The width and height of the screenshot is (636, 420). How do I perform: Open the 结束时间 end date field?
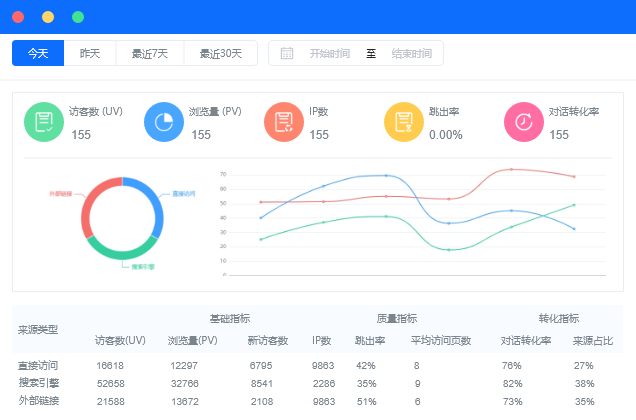tap(411, 53)
